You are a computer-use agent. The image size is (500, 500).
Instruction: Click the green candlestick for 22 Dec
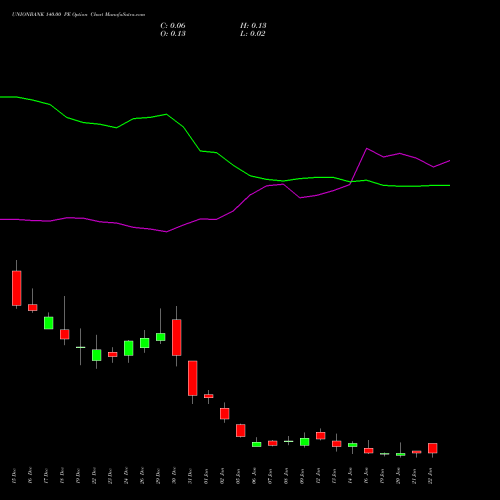click(x=97, y=355)
